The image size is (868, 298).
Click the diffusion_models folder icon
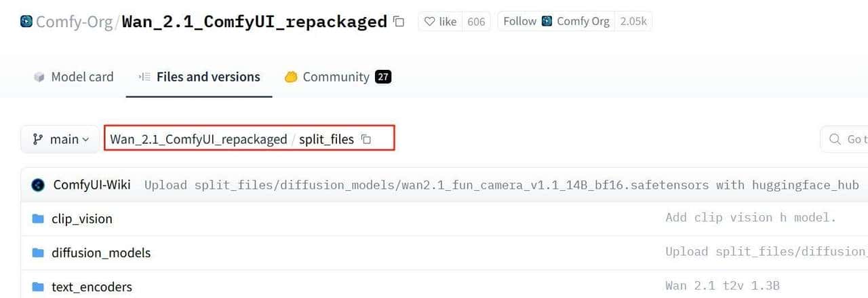[x=38, y=253]
